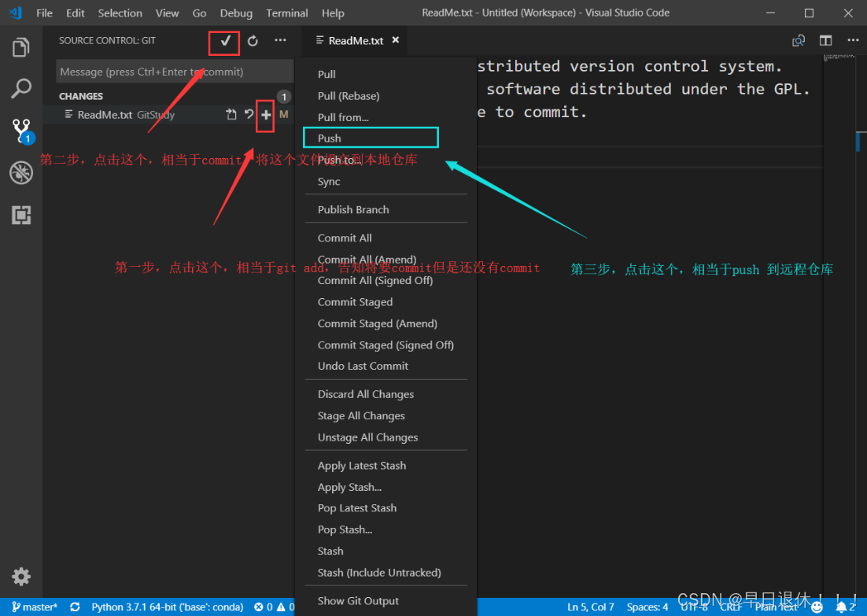The height and width of the screenshot is (616, 867).
Task: Select Commit Staged menu entry
Action: tap(386, 302)
